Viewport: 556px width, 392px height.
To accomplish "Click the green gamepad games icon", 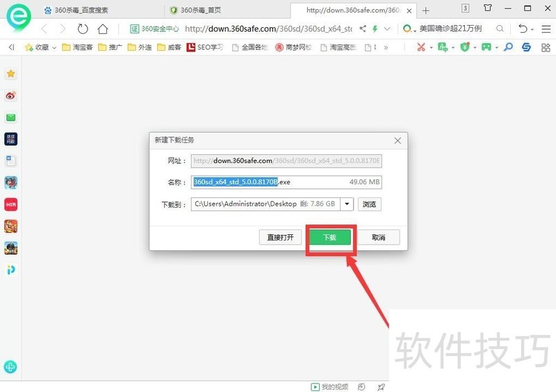I will pos(486,47).
